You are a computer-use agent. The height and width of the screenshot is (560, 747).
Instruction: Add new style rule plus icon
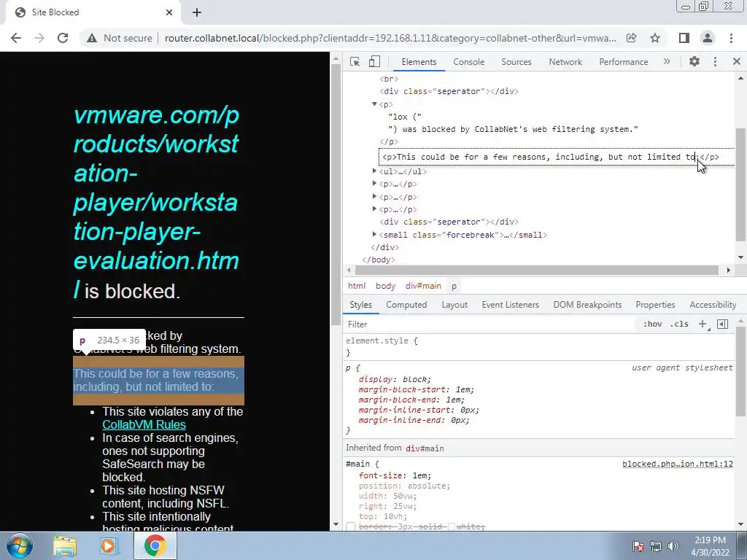(x=703, y=324)
